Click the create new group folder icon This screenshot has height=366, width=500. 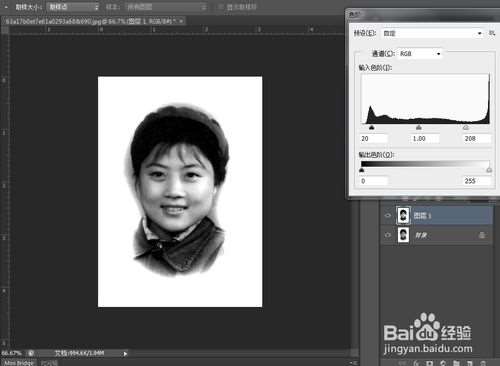click(456, 363)
